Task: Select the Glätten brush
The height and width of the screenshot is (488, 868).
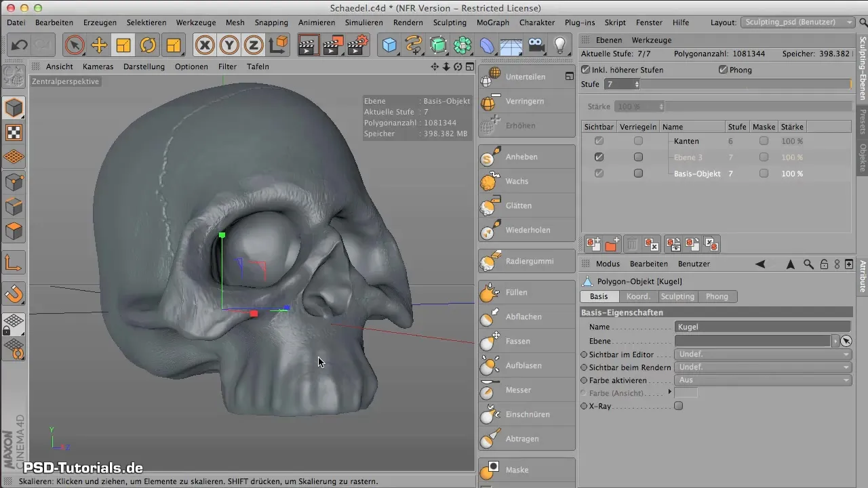Action: (x=526, y=205)
